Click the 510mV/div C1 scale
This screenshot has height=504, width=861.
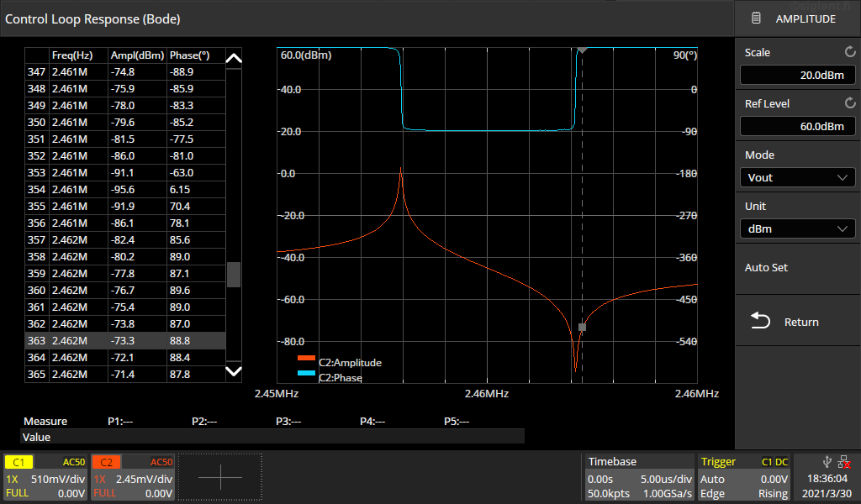(58, 479)
